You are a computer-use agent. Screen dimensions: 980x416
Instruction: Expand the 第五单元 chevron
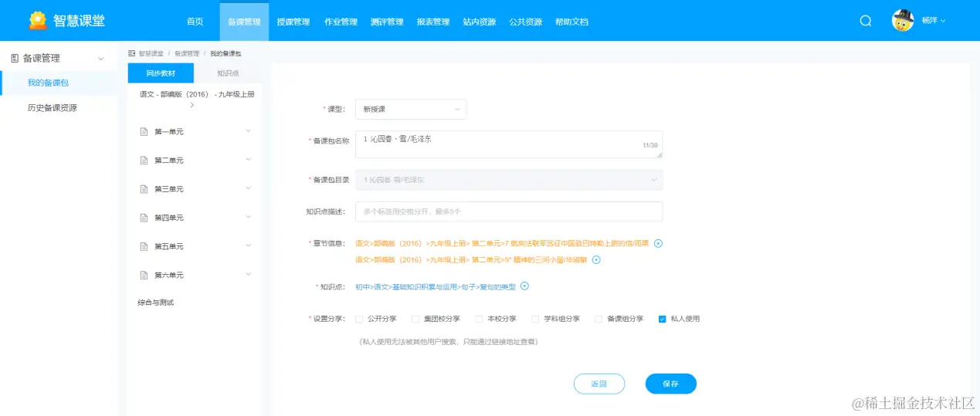coord(248,245)
